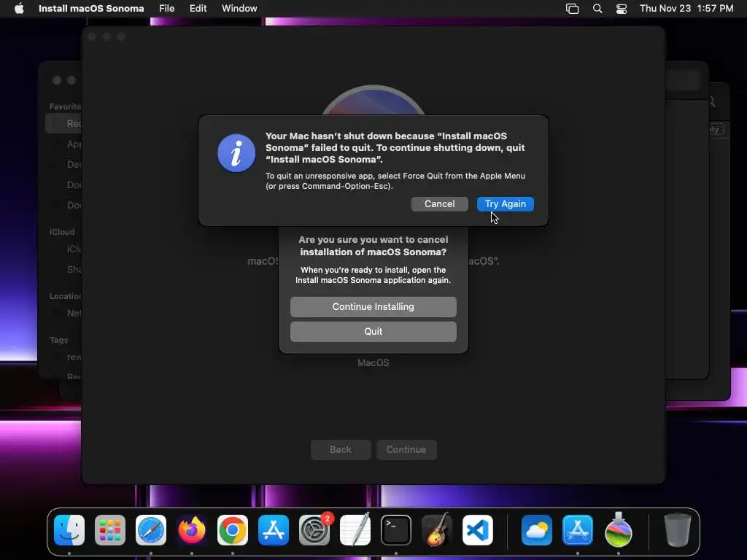Click the MacOS disk label in installer

click(x=373, y=363)
